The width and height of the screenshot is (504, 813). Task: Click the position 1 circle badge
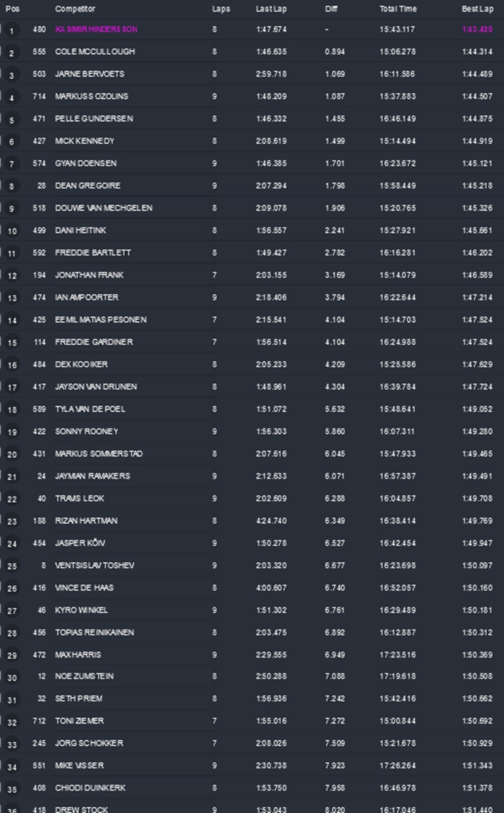pyautogui.click(x=11, y=31)
